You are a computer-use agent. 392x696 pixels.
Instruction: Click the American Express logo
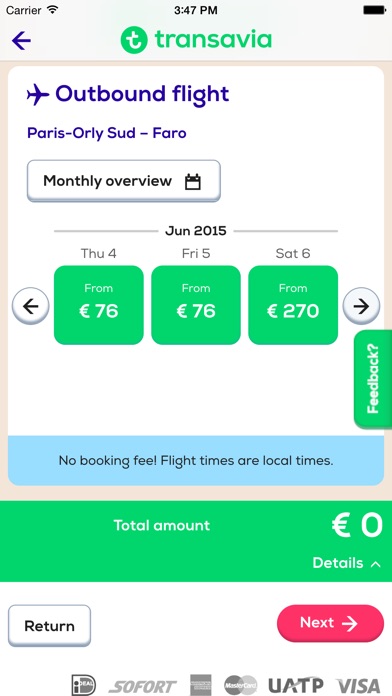click(x=201, y=685)
